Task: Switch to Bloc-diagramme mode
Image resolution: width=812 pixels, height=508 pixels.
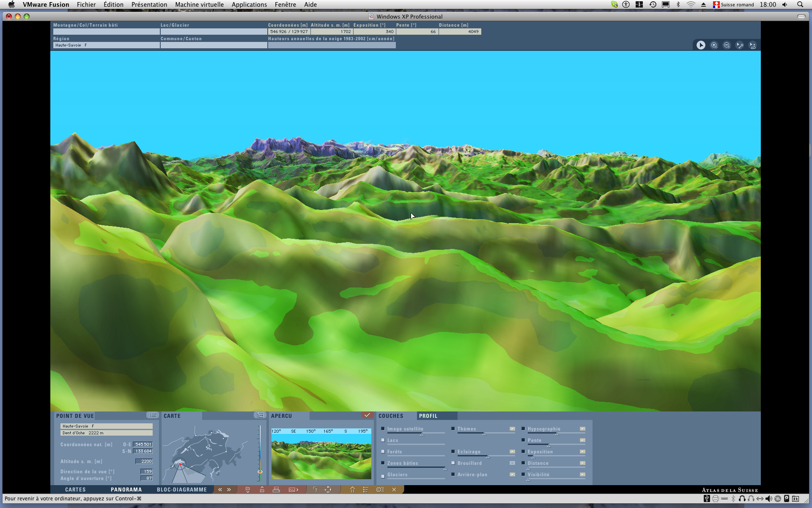Action: coord(182,490)
